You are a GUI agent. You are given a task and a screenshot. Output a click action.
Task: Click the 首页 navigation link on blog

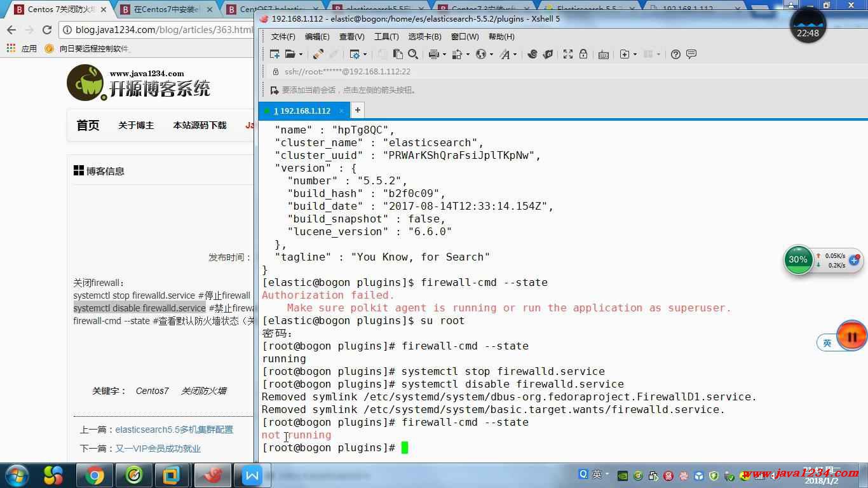point(88,125)
